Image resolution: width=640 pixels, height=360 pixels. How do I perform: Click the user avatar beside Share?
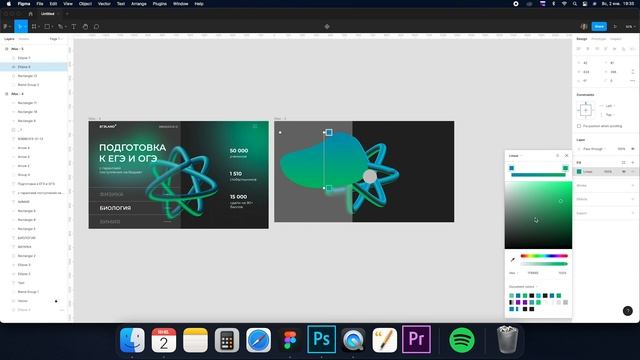coord(584,27)
